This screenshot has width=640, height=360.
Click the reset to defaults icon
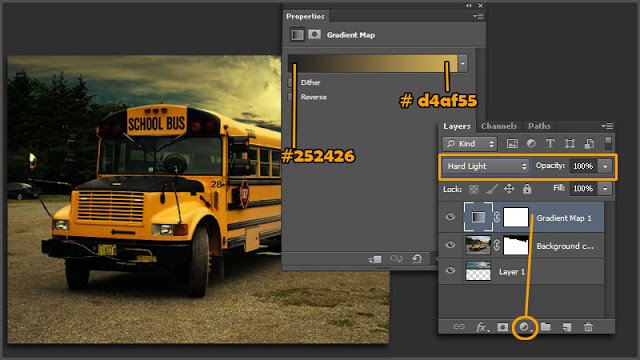[417, 258]
